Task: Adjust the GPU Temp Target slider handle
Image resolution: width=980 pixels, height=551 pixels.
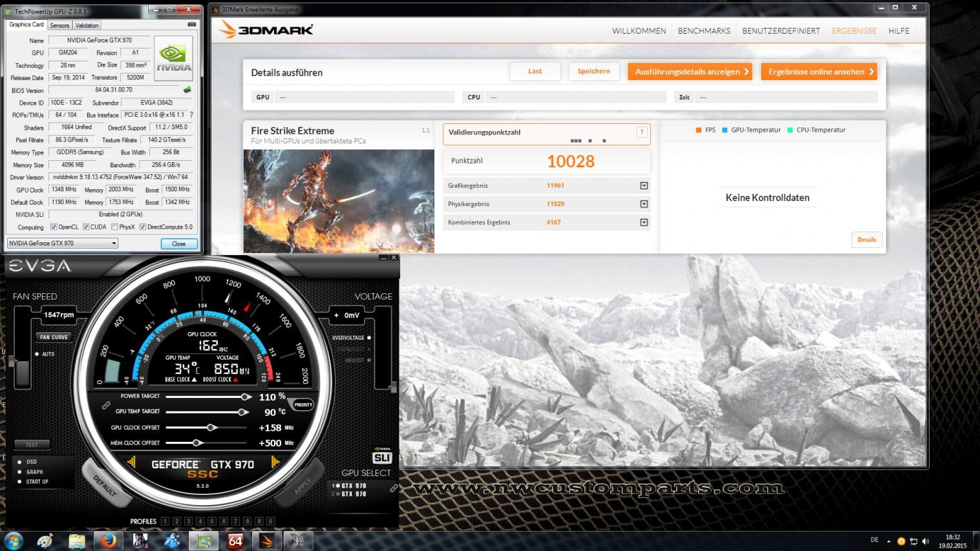Action: (242, 412)
